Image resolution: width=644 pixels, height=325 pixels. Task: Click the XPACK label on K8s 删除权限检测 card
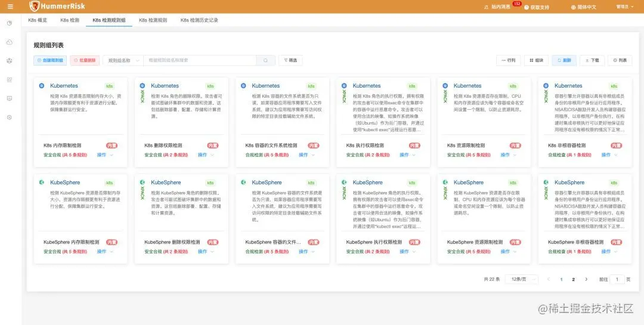coord(143,96)
